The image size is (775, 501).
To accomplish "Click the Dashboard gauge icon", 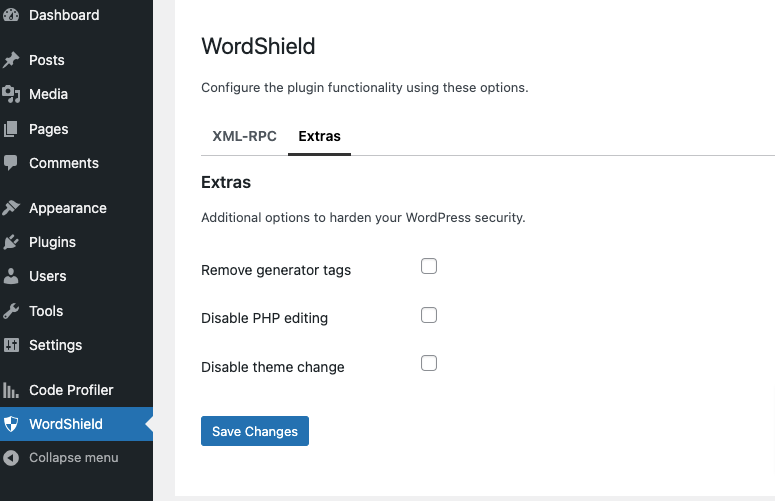I will (x=11, y=15).
